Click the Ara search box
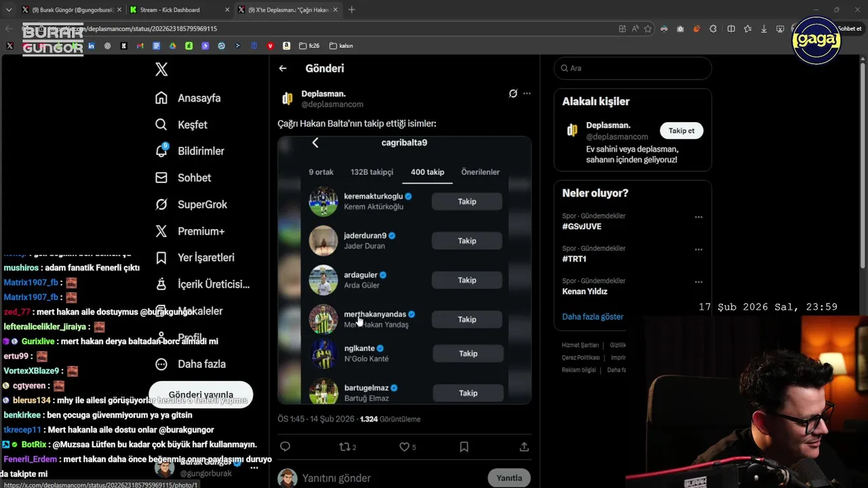The height and width of the screenshot is (488, 868). (x=633, y=68)
